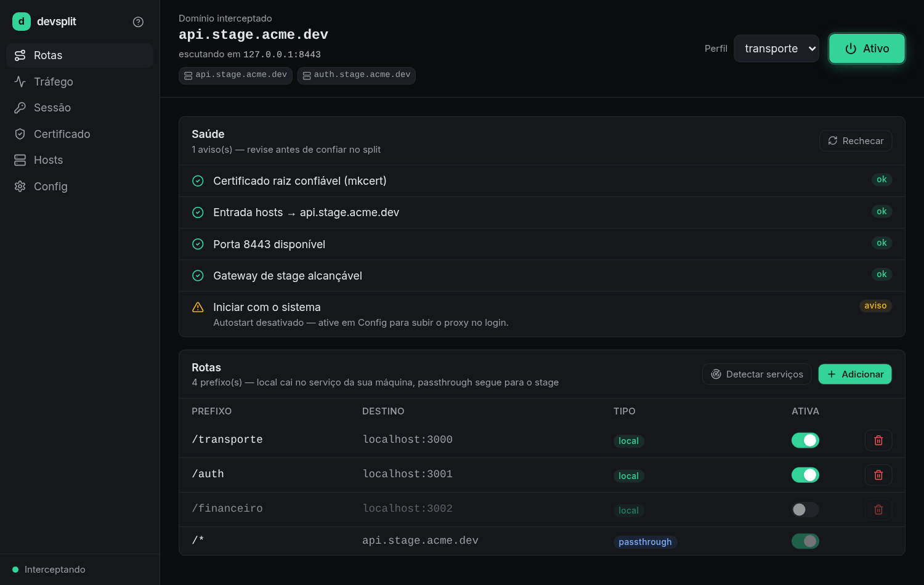Click the aviso badge

(x=875, y=306)
